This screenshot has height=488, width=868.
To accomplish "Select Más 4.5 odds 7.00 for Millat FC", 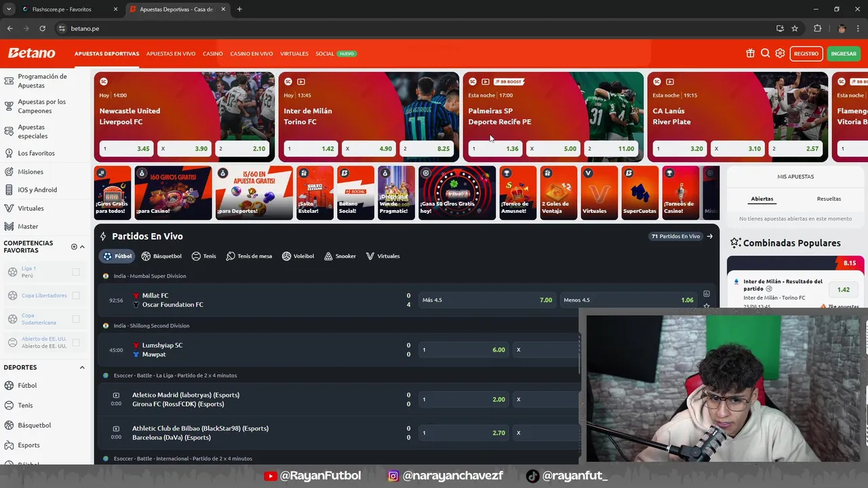I will (x=487, y=300).
